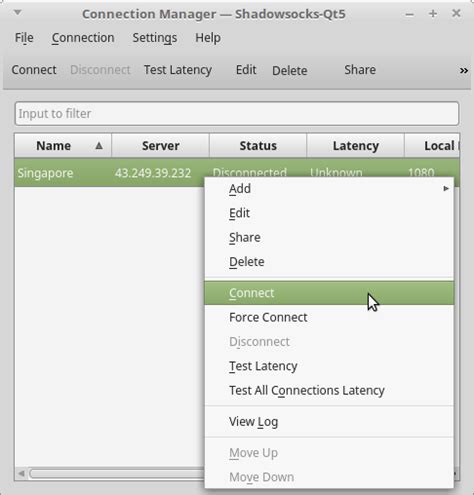This screenshot has width=474, height=495.
Task: Maximize the Connection Manager window
Action: pos(433,14)
